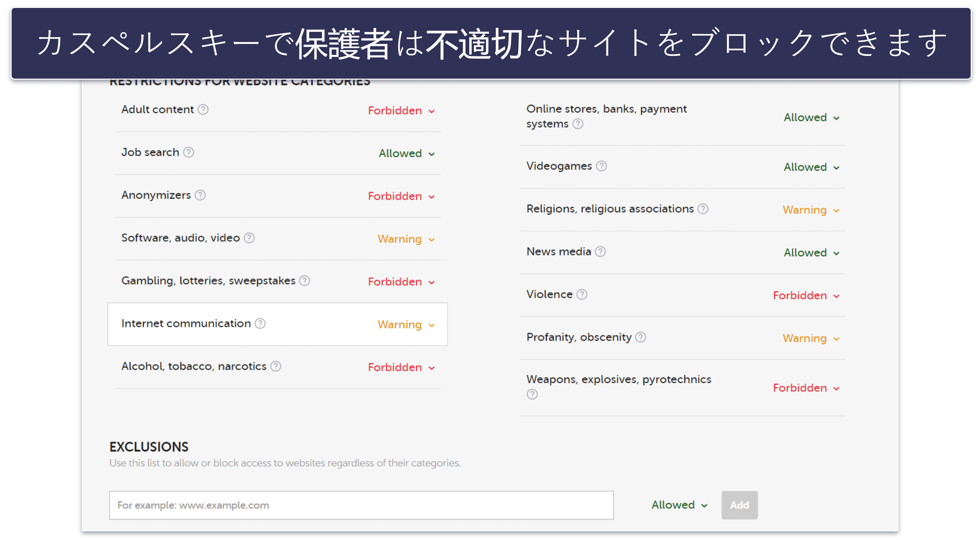
Task: Open help tooltip beside Videogames
Action: pyautogui.click(x=601, y=166)
